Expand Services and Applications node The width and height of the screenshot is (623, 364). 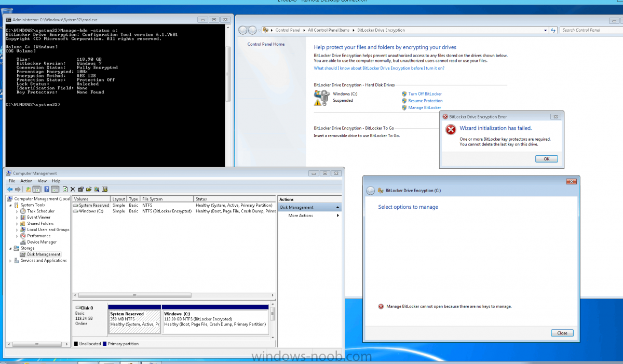10,261
